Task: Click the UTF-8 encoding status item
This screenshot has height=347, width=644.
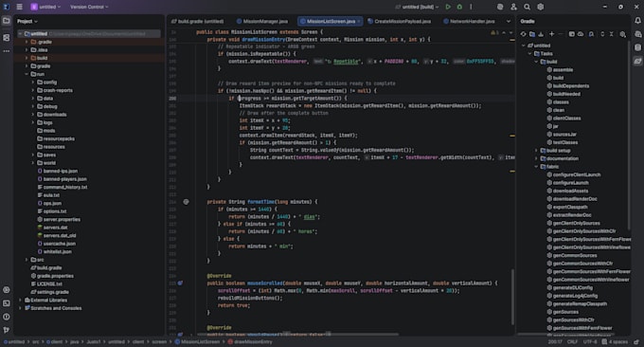Action: (x=590, y=341)
